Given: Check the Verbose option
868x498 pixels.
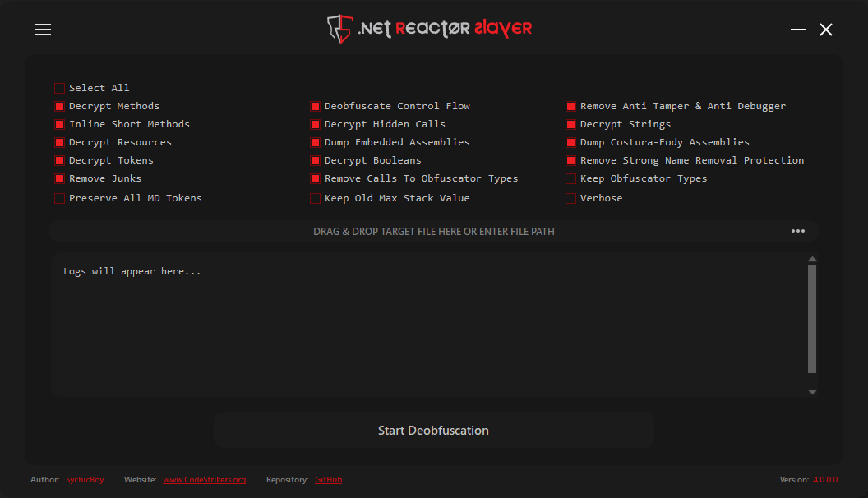Looking at the screenshot, I should pos(570,198).
